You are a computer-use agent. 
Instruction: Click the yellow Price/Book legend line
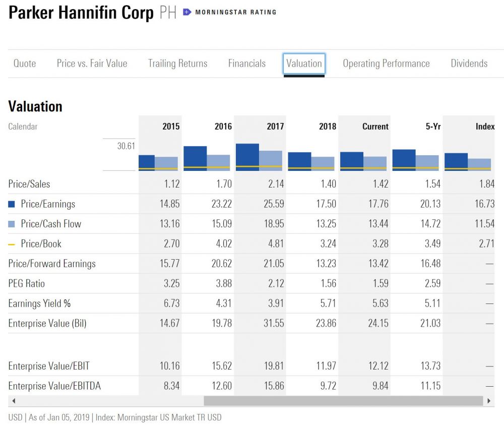click(x=12, y=244)
